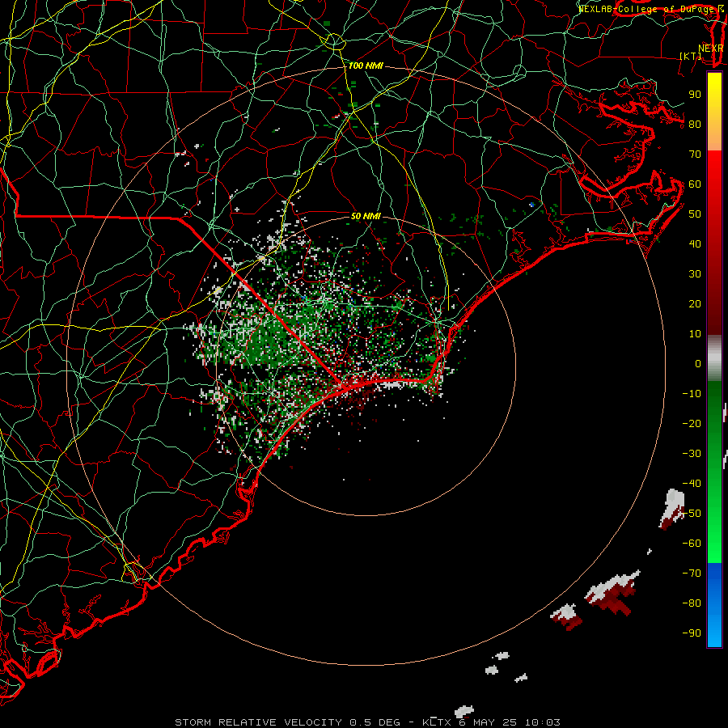Viewport: 728px width, 728px height.
Task: Click the -80 value on velocity scale
Action: [x=692, y=603]
